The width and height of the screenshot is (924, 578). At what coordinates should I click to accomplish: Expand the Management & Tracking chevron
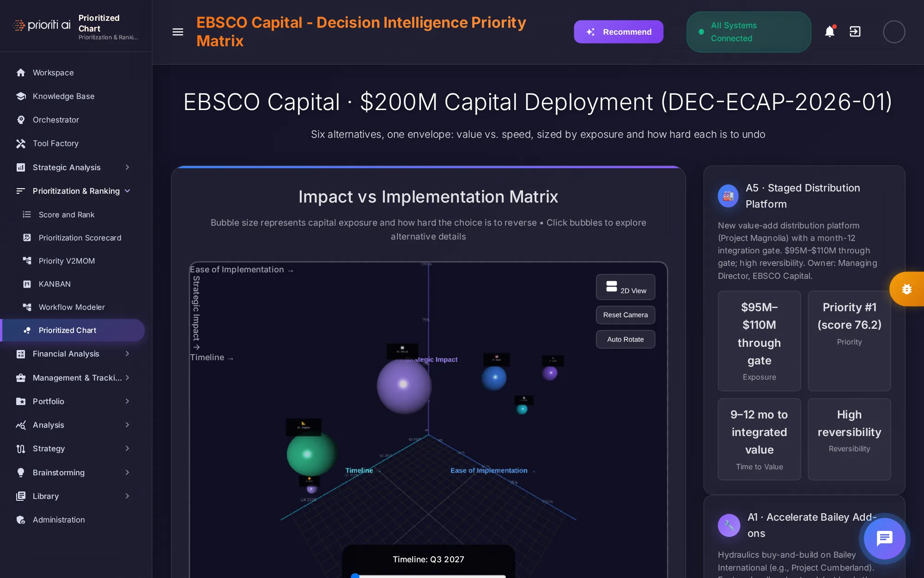[127, 378]
